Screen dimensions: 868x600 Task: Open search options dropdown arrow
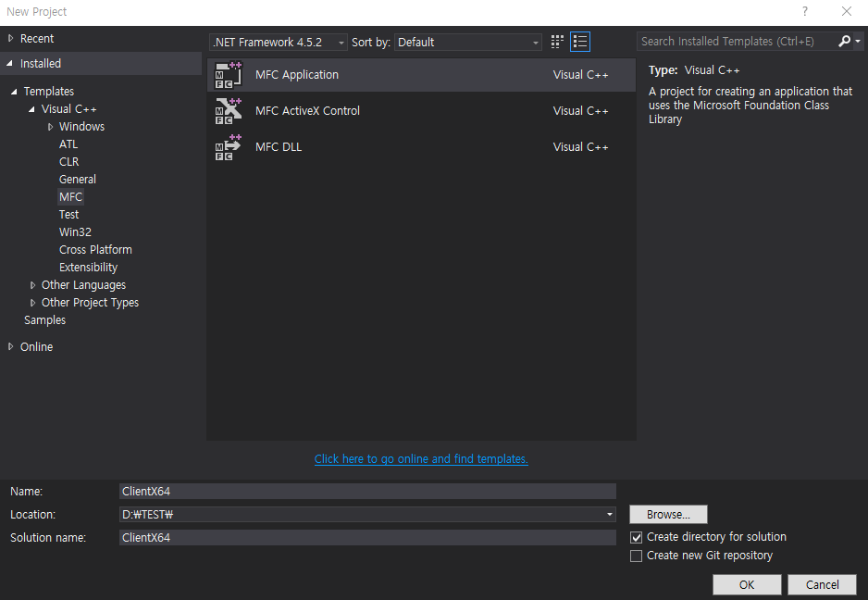858,41
